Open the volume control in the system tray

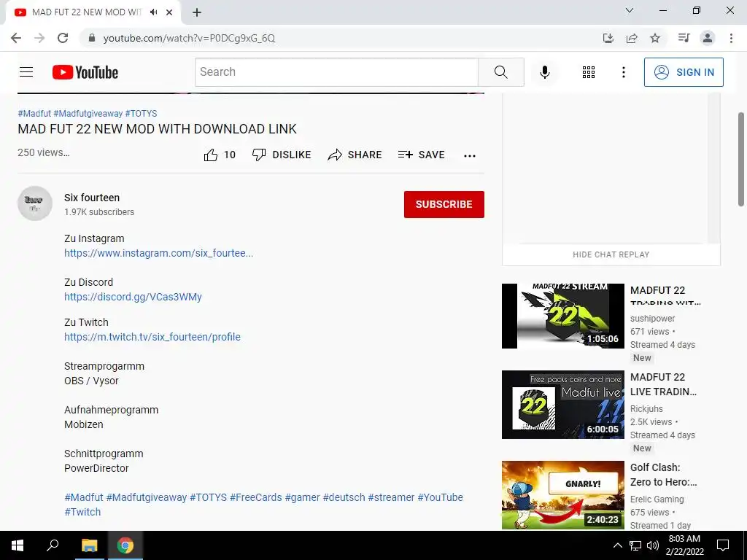click(x=653, y=545)
